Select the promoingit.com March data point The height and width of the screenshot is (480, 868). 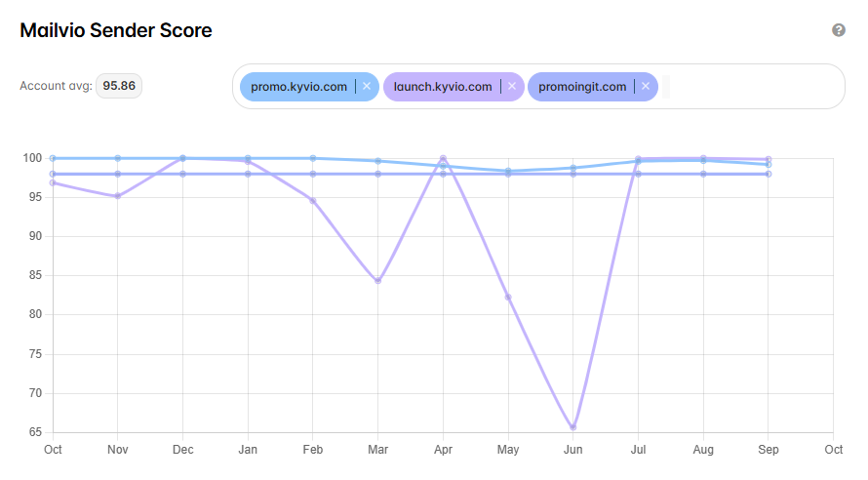[x=378, y=174]
